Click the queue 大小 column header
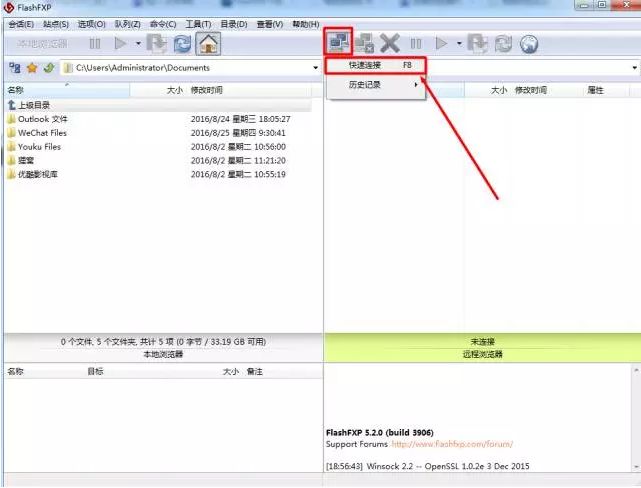The height and width of the screenshot is (488, 641). [231, 372]
